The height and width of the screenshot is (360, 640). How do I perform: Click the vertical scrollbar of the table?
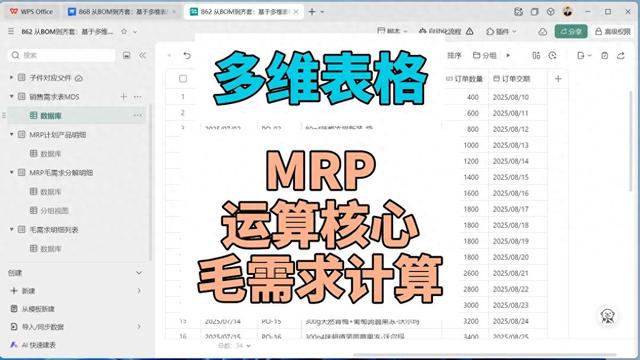point(632,141)
